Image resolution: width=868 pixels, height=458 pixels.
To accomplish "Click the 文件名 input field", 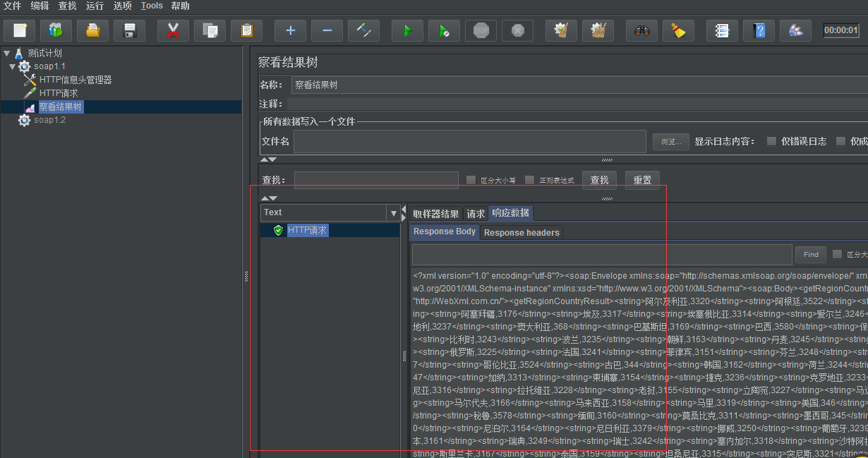I will click(x=469, y=141).
